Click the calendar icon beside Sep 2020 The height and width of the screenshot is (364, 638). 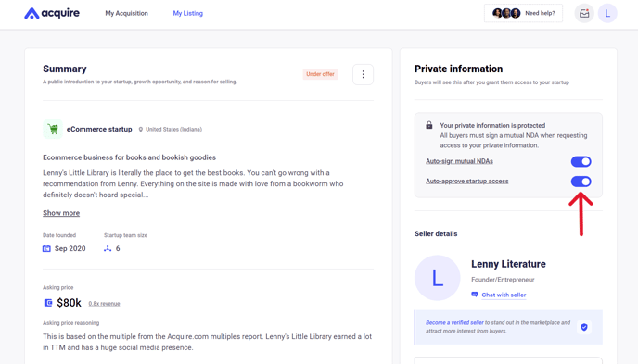[46, 248]
